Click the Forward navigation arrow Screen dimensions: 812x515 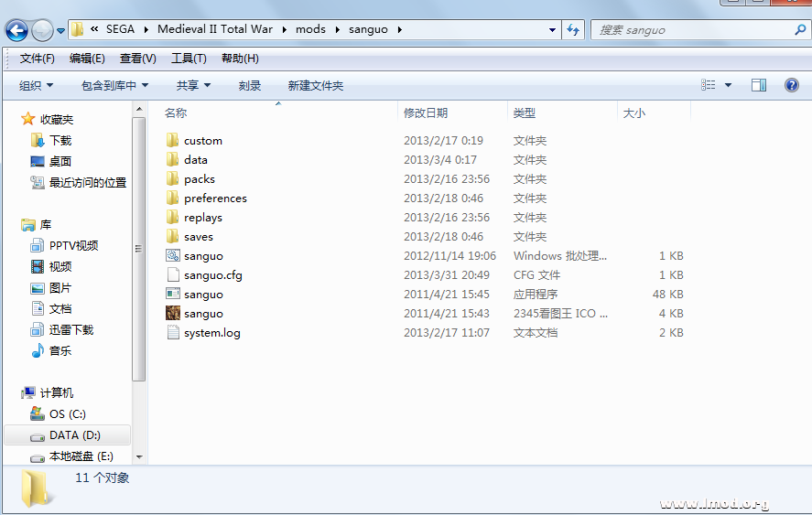[42, 30]
